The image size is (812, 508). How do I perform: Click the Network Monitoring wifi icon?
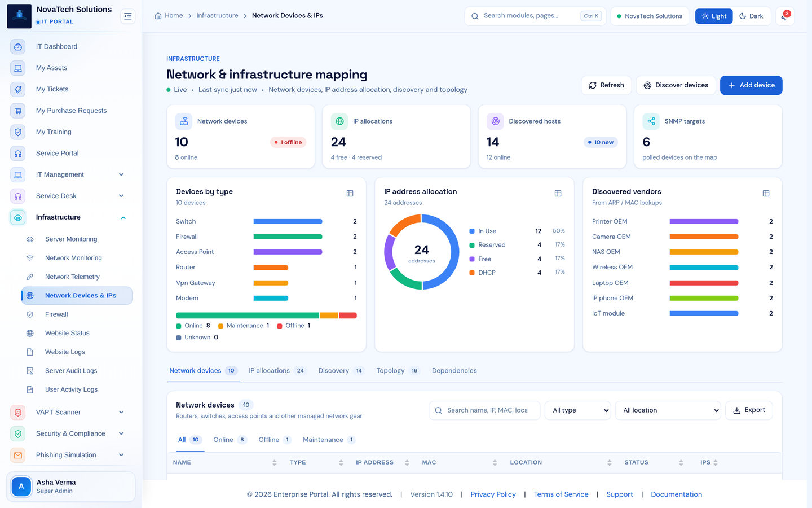click(30, 258)
